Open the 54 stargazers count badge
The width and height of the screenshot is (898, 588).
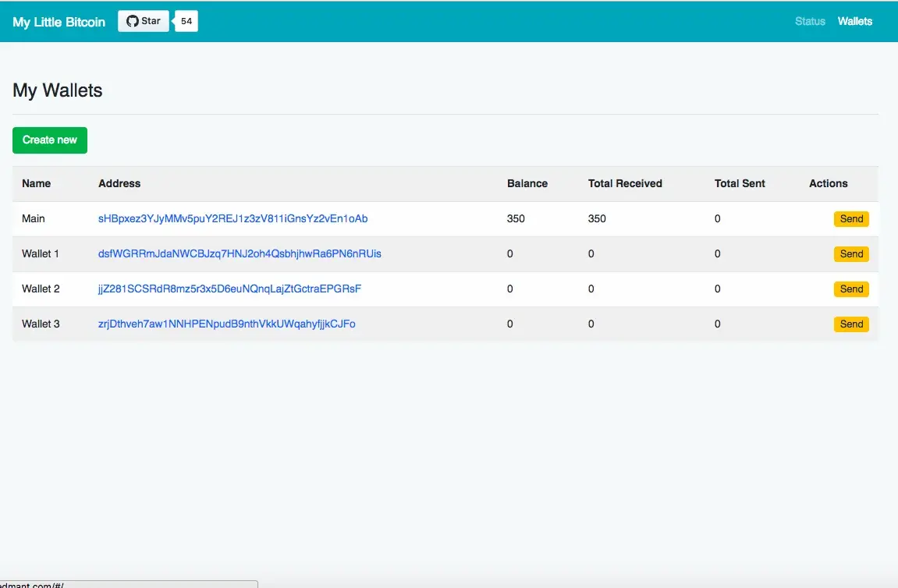coord(186,21)
